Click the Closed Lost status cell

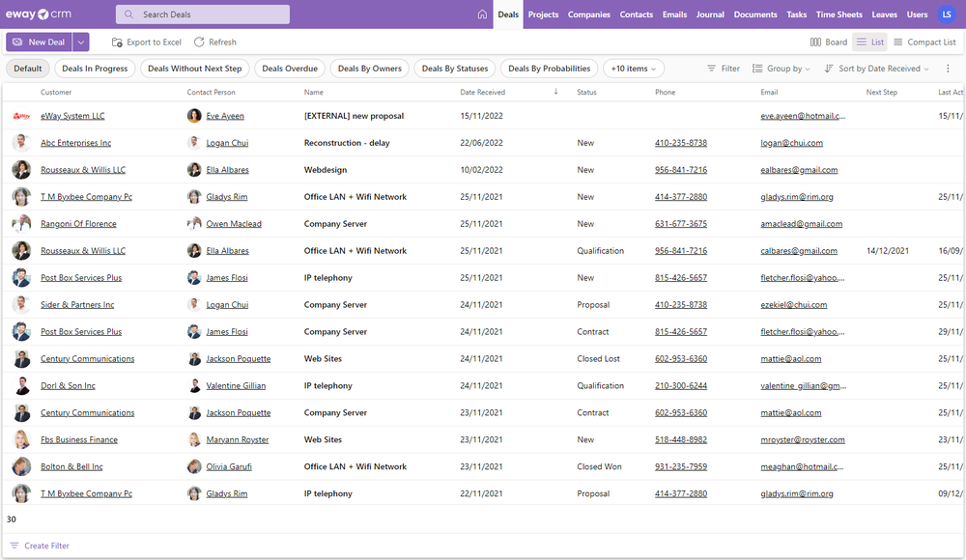pos(598,358)
